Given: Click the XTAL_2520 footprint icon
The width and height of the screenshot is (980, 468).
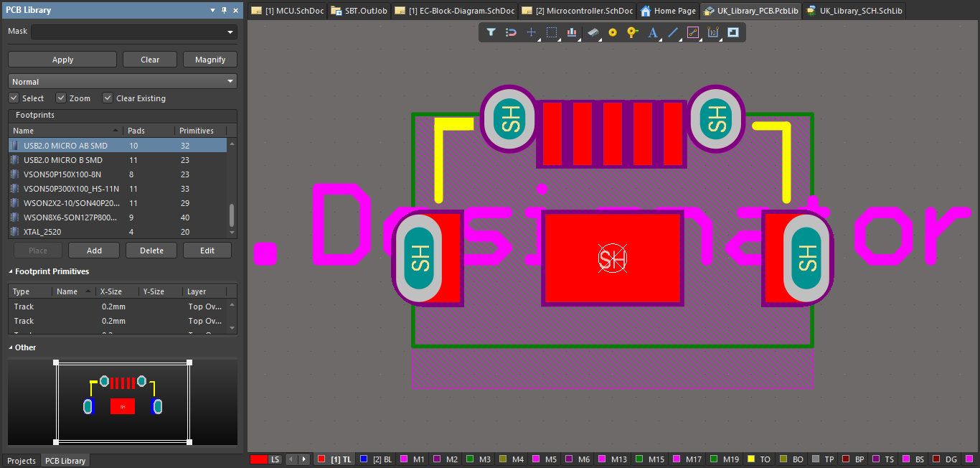Looking at the screenshot, I should [x=14, y=231].
